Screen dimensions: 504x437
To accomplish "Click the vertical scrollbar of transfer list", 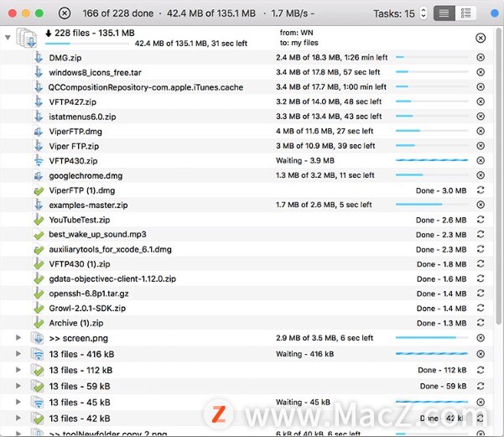I will click(499, 175).
